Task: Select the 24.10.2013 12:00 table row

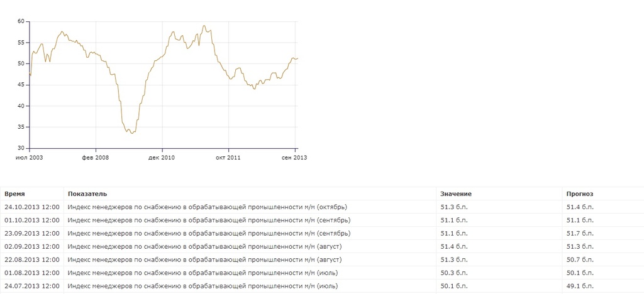Action: click(x=322, y=207)
